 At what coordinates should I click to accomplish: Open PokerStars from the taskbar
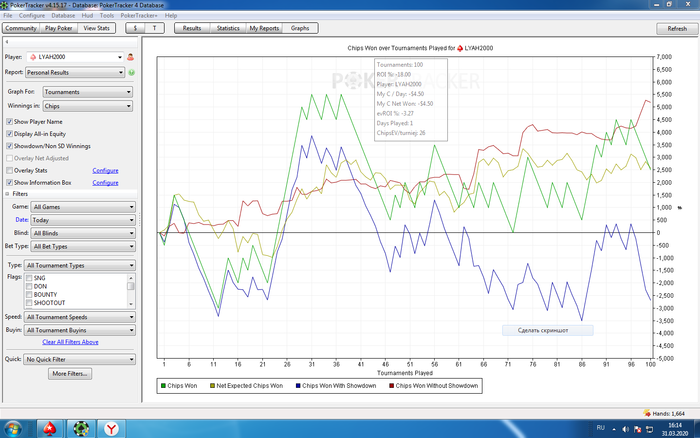(47, 428)
